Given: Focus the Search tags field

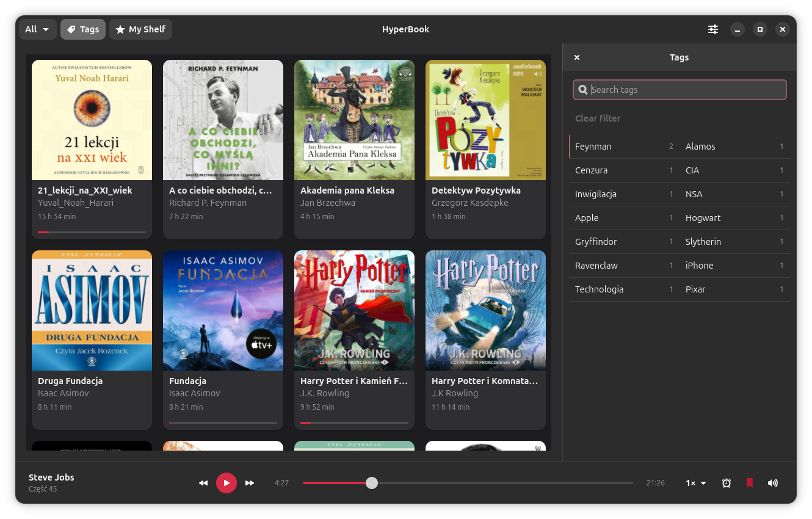Looking at the screenshot, I should pos(680,90).
